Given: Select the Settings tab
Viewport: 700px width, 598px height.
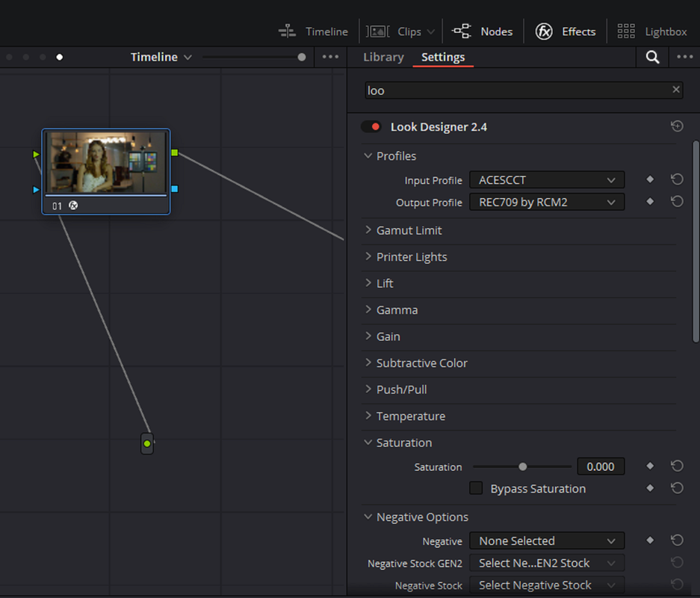Looking at the screenshot, I should [443, 57].
